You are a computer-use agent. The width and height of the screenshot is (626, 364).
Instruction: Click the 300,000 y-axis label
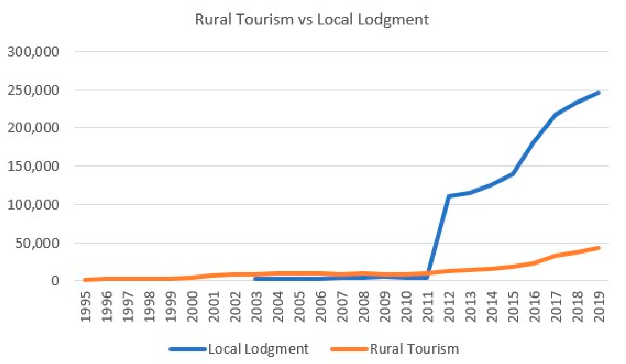click(33, 52)
